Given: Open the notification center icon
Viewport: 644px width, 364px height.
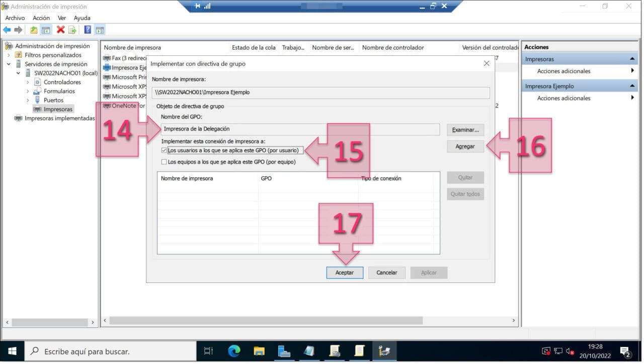Looking at the screenshot, I should pos(625,351).
